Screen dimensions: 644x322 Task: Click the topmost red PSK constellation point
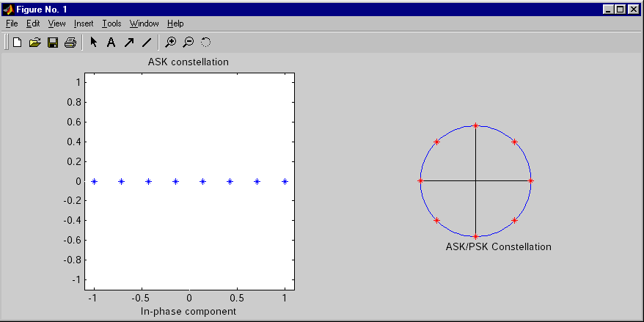pos(475,125)
